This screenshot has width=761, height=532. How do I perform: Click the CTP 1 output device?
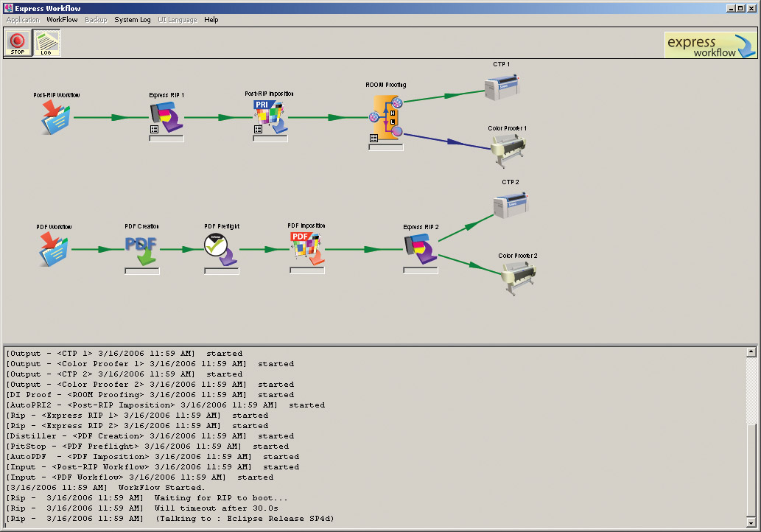tap(502, 87)
